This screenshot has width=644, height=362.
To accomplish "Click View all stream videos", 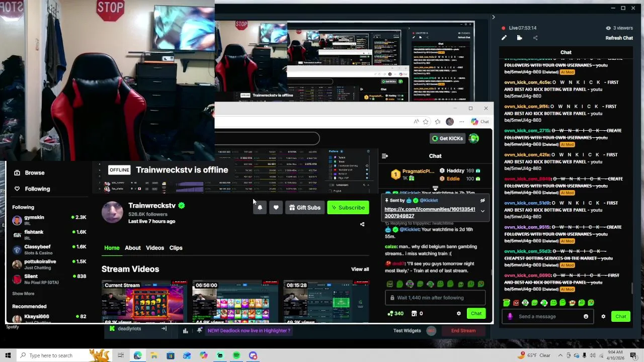I will click(360, 269).
